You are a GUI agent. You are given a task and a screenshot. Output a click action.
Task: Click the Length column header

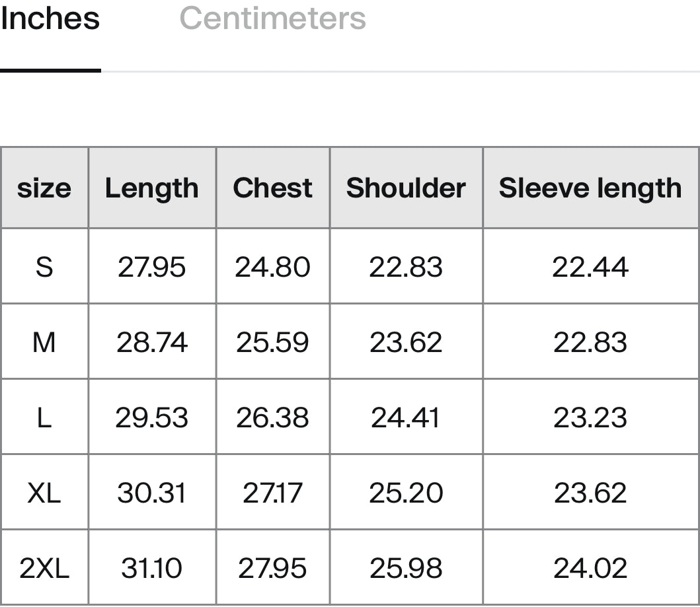(152, 188)
